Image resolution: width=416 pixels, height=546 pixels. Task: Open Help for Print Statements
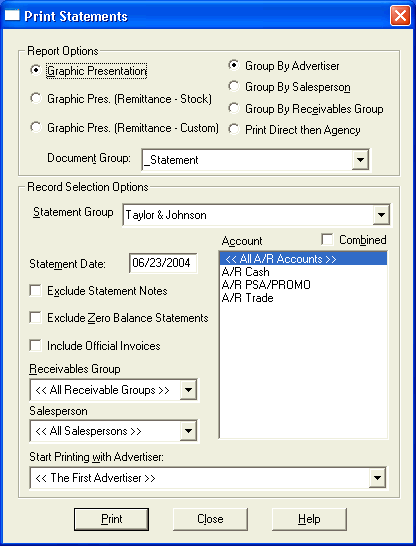coord(309,519)
